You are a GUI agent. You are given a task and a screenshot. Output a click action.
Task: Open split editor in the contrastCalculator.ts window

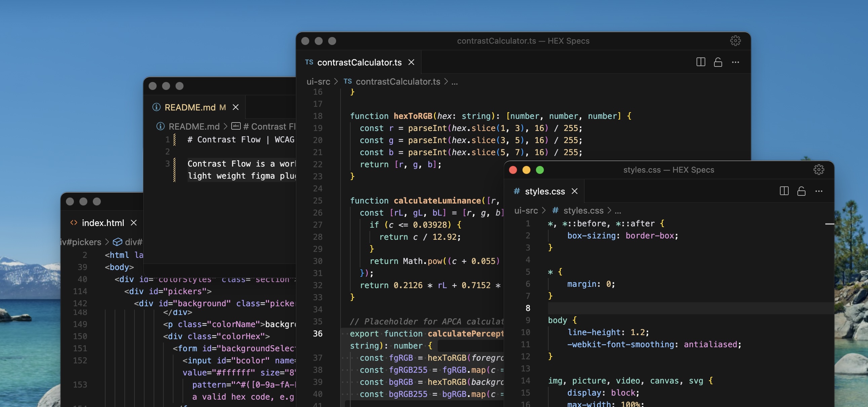tap(701, 62)
